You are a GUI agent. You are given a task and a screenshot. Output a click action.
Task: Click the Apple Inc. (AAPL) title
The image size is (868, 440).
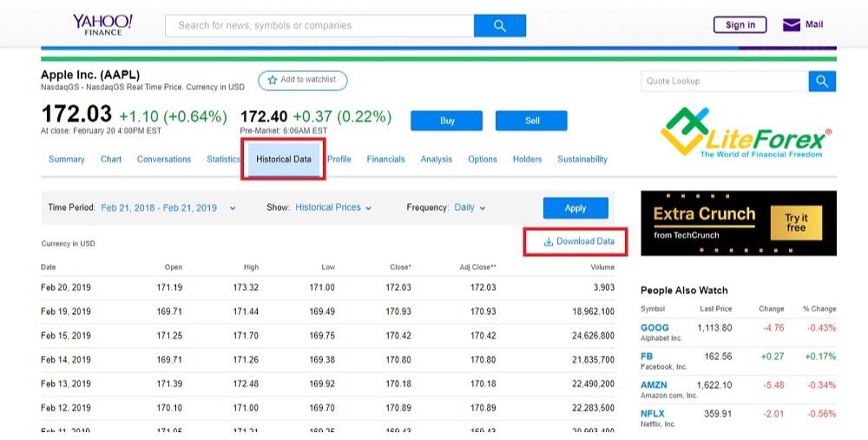(90, 75)
